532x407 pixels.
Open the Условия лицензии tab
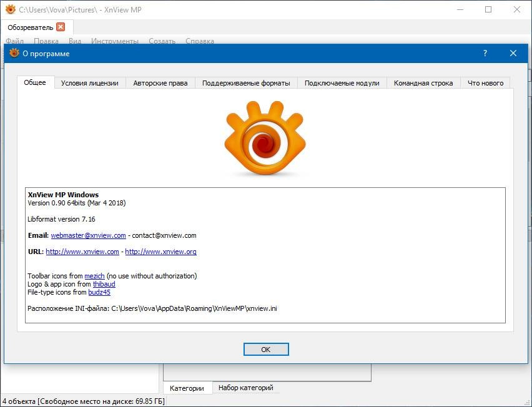tap(89, 83)
